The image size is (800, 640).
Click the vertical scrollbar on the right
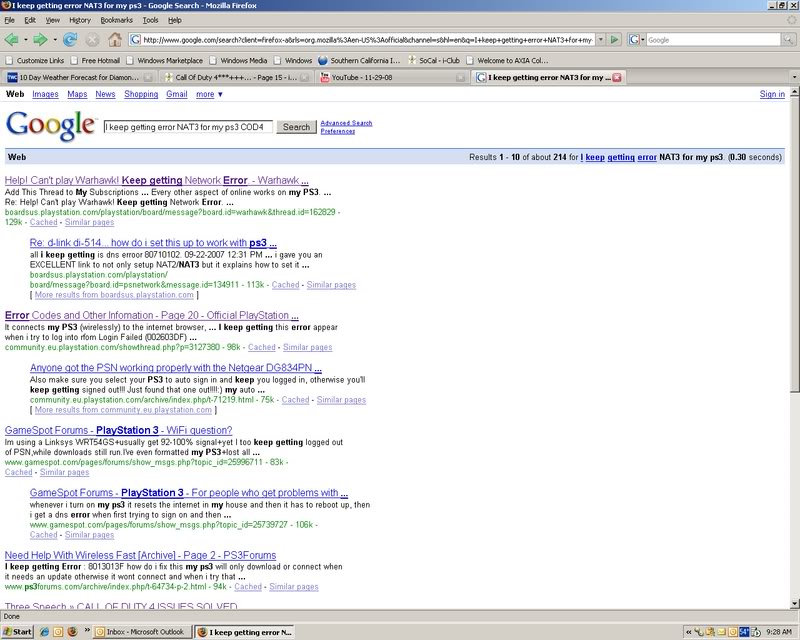point(794,300)
